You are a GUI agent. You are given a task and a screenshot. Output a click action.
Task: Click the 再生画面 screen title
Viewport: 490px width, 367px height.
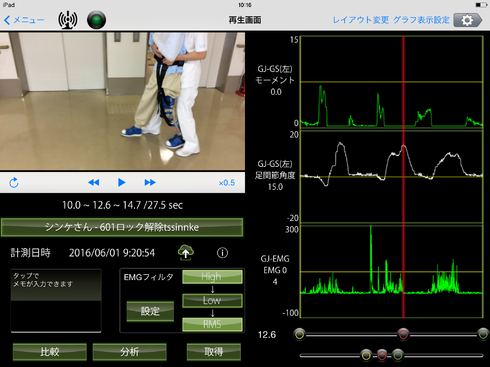[x=245, y=20]
